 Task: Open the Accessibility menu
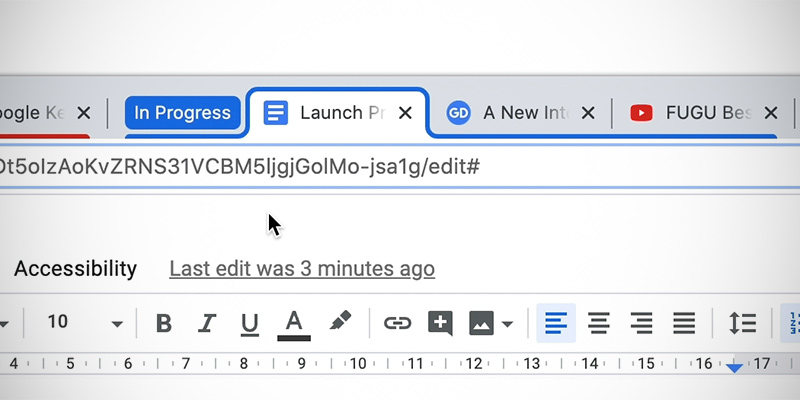(x=75, y=268)
